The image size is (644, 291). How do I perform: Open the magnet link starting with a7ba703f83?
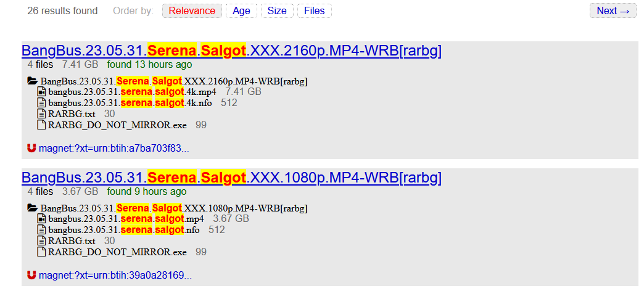(x=114, y=148)
